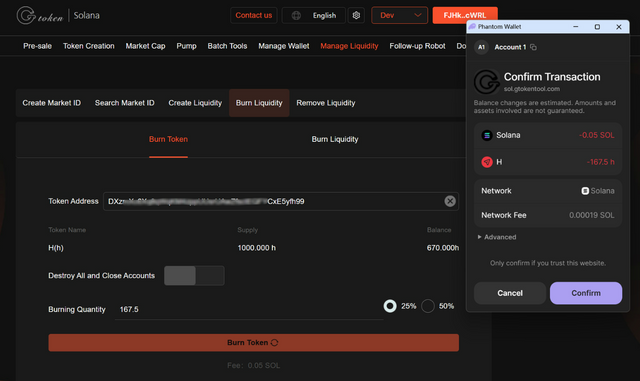The height and width of the screenshot is (381, 640).
Task: Open the Dev dropdown menu
Action: click(400, 16)
